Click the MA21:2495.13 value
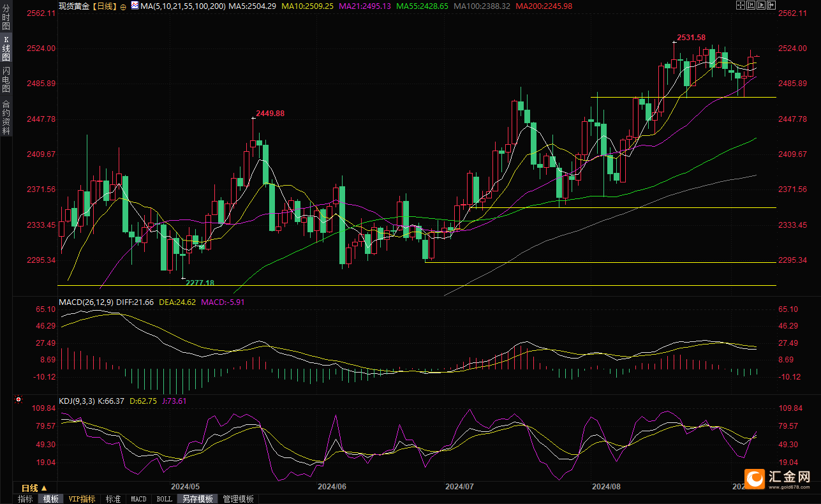 click(x=365, y=6)
